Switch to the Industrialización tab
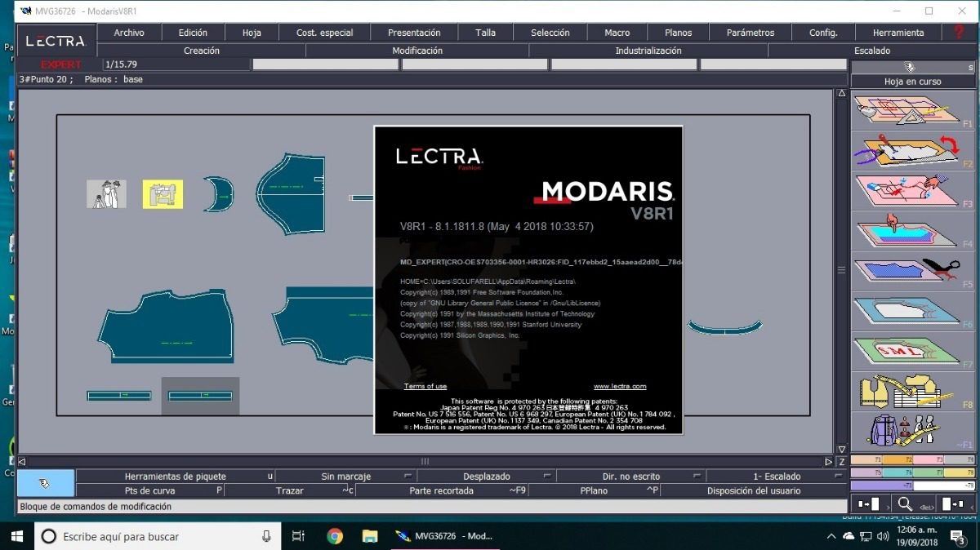 click(x=648, y=51)
